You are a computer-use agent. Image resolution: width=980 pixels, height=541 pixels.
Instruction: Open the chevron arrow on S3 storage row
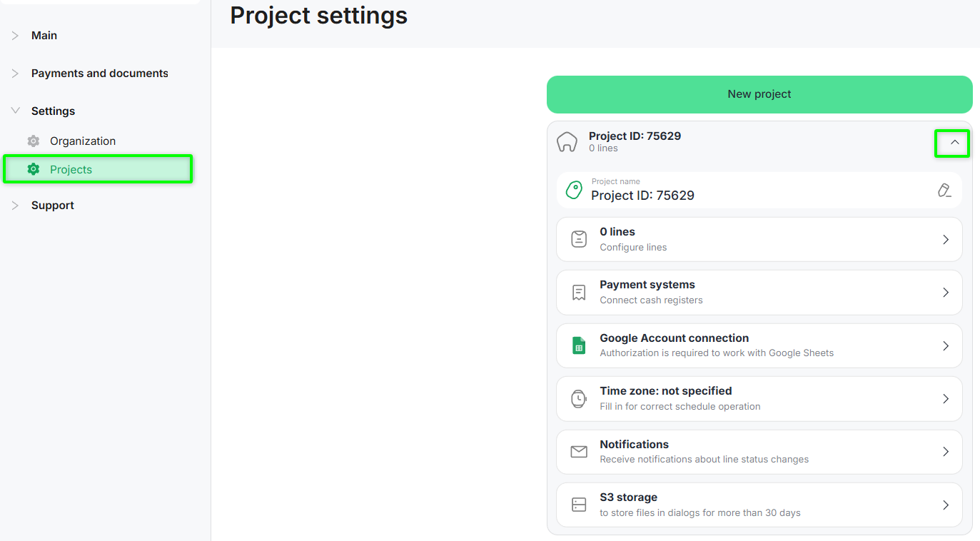point(946,505)
